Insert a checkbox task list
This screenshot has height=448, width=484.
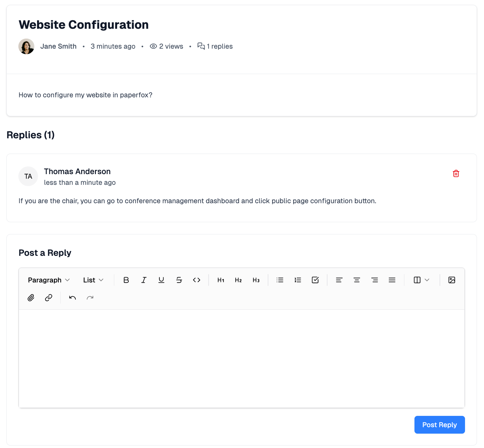click(x=315, y=280)
